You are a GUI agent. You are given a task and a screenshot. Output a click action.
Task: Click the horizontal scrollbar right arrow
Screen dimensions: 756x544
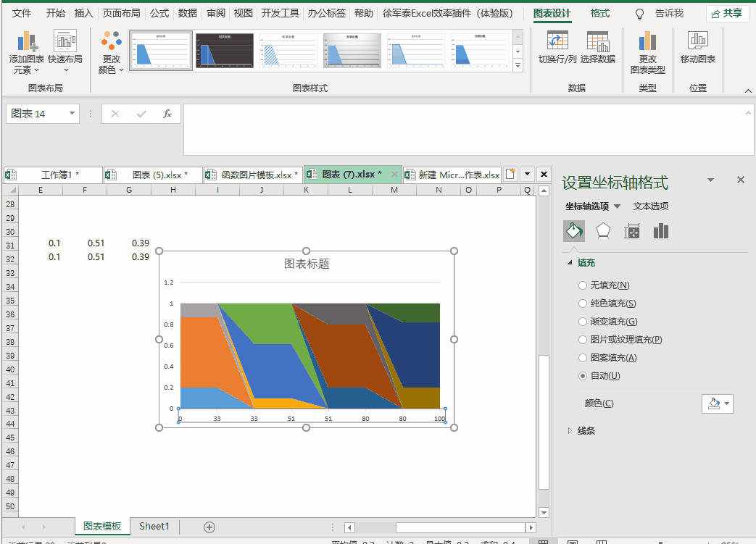tap(531, 527)
